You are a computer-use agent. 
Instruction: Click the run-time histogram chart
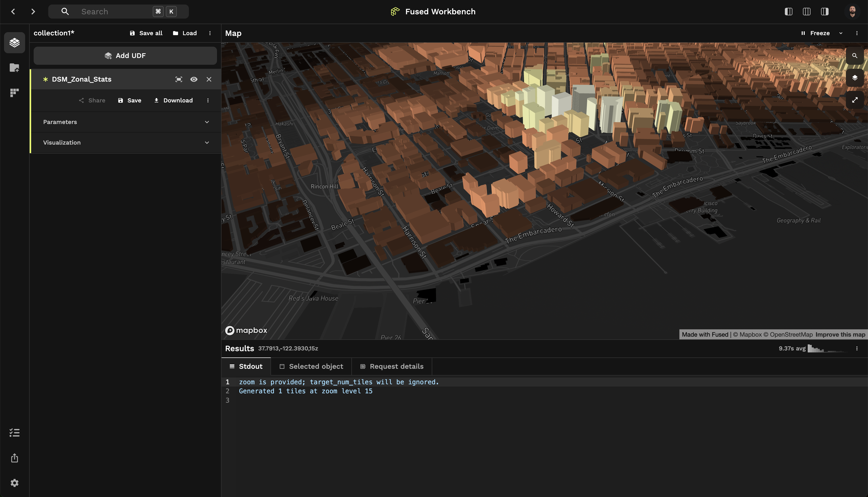tap(828, 348)
